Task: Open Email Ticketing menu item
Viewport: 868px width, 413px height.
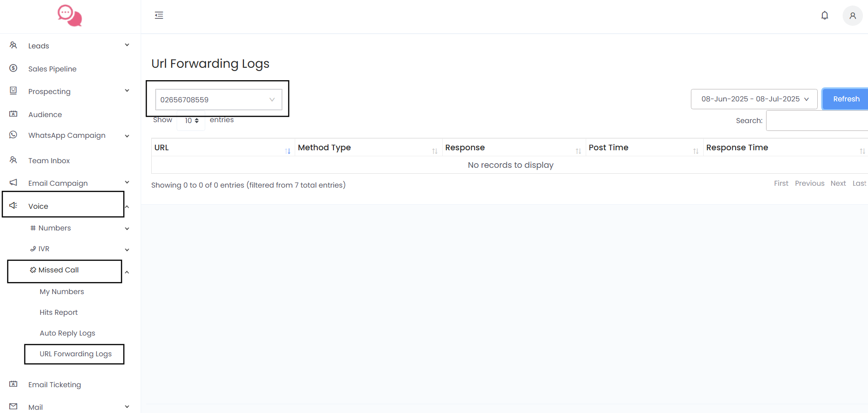Action: (54, 384)
